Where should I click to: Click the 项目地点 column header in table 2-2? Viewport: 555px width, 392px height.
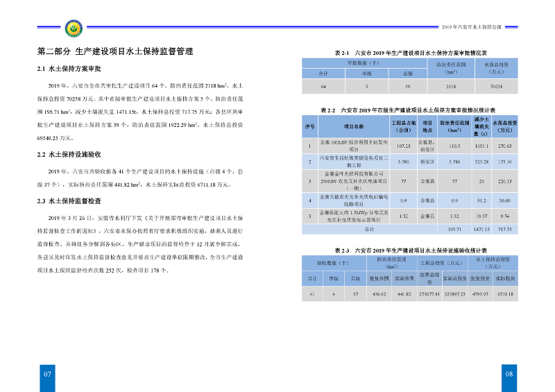pyautogui.click(x=427, y=127)
